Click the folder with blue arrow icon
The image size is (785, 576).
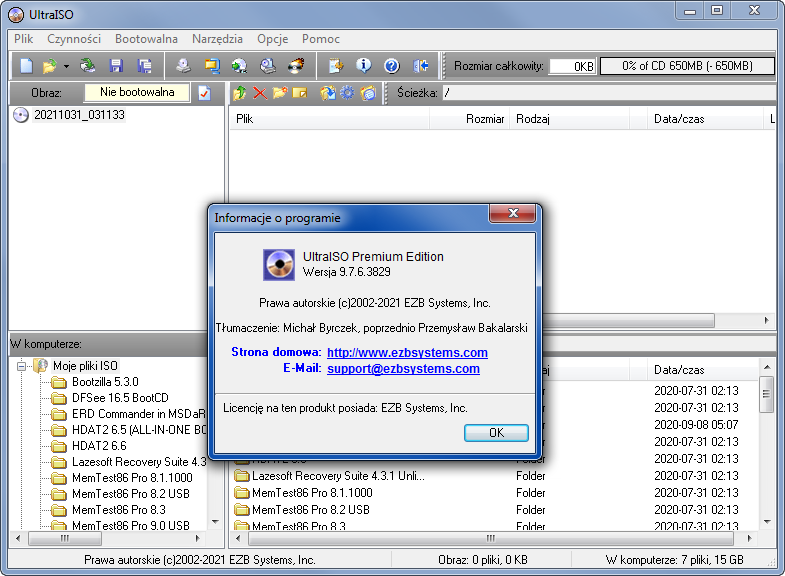328,93
